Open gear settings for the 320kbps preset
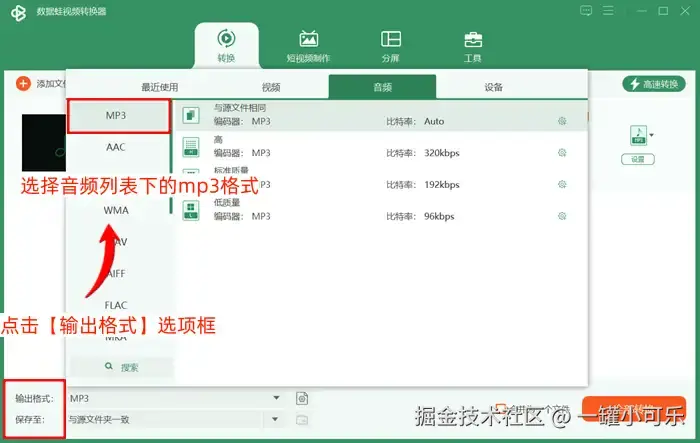The height and width of the screenshot is (443, 700). click(x=562, y=153)
